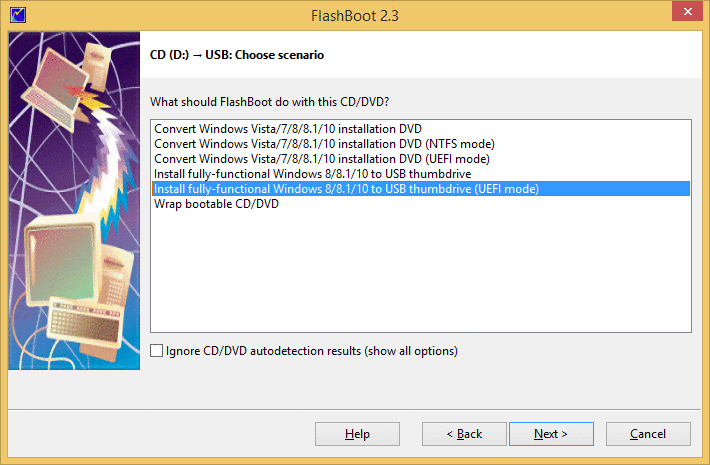Open the Help button
Screen dimensions: 710x465
357,434
